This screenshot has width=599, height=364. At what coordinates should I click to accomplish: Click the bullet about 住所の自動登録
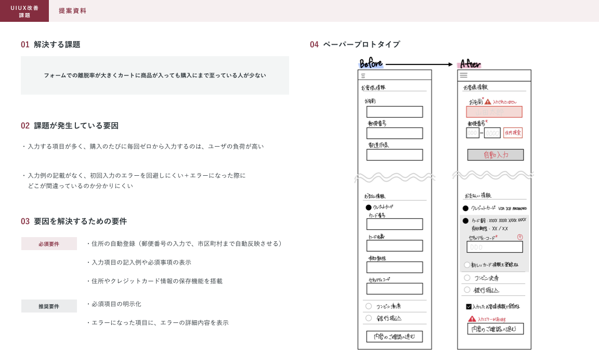click(185, 244)
